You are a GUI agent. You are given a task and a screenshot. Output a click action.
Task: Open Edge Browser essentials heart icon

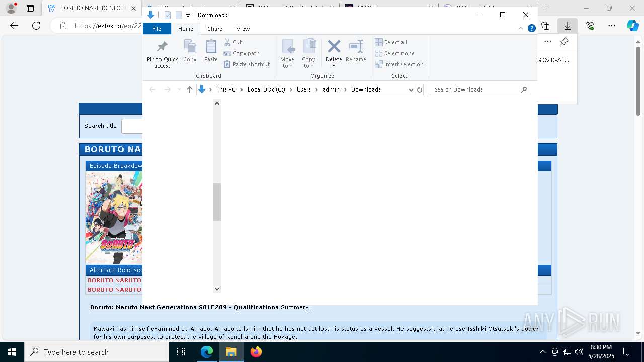tap(590, 26)
